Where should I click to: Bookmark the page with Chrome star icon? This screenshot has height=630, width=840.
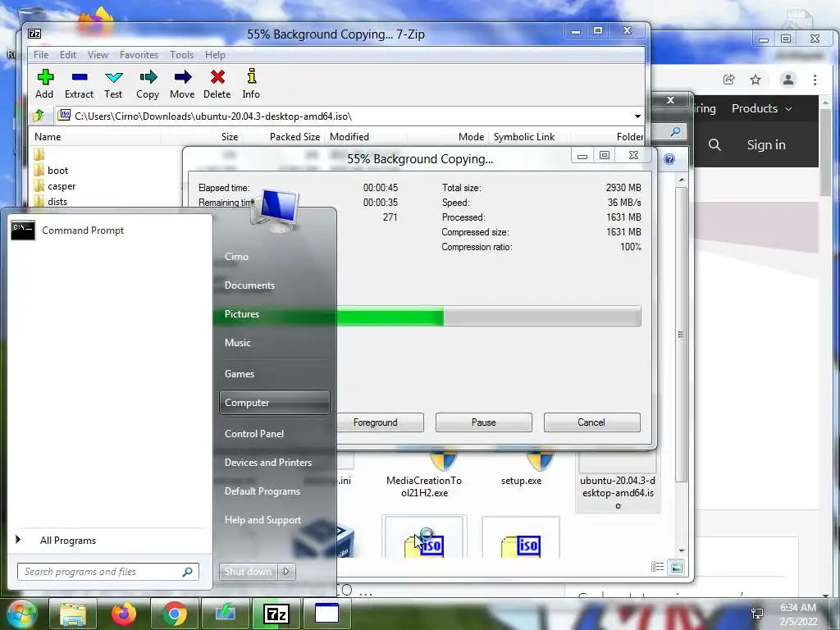756,80
